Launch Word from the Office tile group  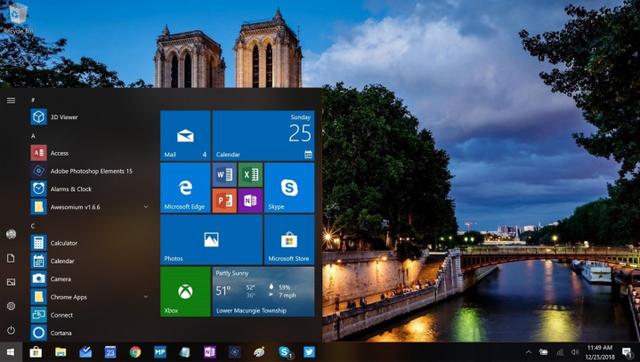[224, 175]
